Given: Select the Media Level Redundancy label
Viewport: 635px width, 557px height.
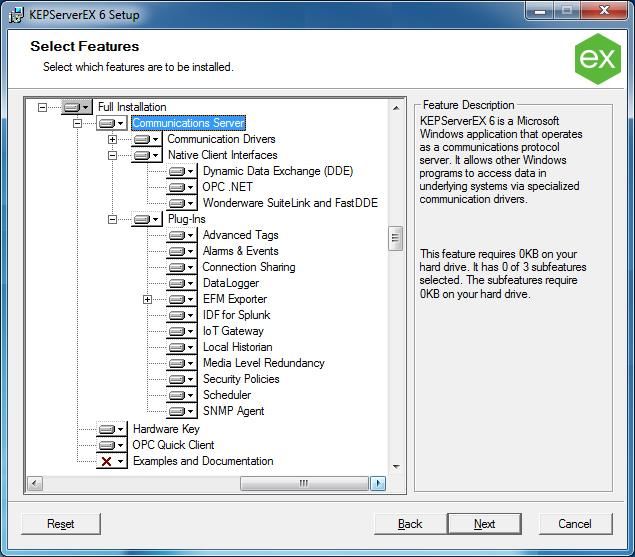Looking at the screenshot, I should (264, 363).
